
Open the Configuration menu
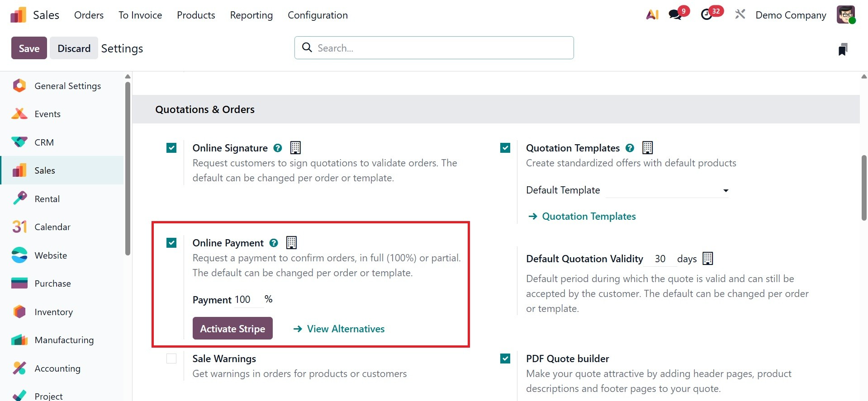pos(318,15)
